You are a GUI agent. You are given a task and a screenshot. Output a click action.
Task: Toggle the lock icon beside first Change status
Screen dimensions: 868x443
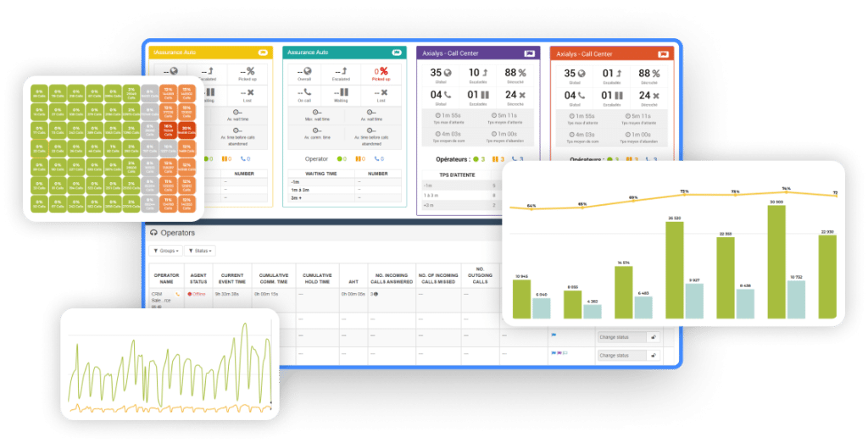654,337
